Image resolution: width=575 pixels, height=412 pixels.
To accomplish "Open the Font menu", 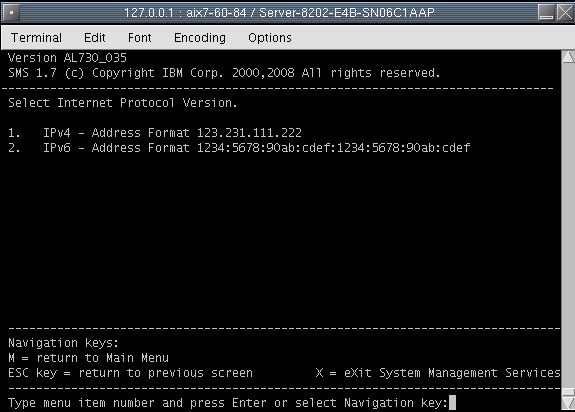I will [139, 38].
